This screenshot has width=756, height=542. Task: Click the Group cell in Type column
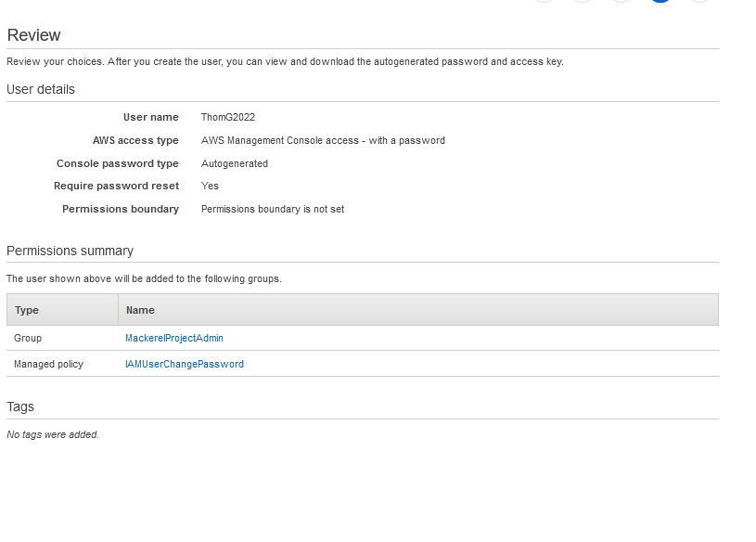[x=28, y=339]
